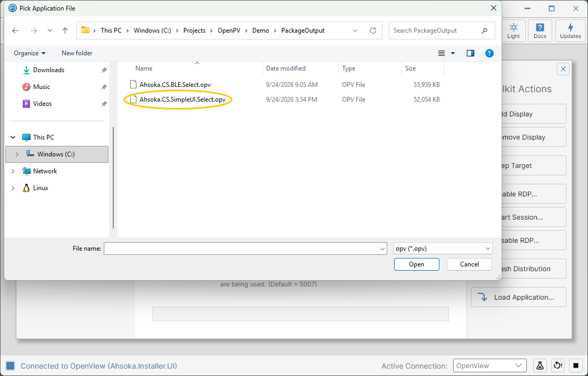The image size is (588, 376).
Task: Unpin Music using its pin icon
Action: point(104,87)
